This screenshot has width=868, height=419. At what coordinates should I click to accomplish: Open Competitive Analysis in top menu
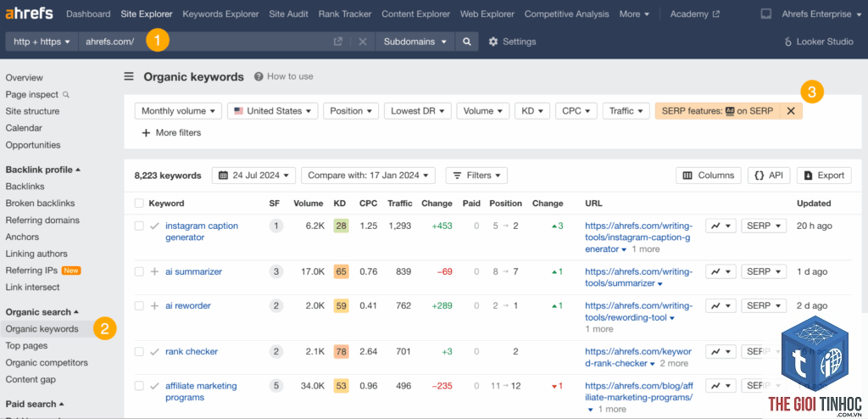(x=567, y=14)
